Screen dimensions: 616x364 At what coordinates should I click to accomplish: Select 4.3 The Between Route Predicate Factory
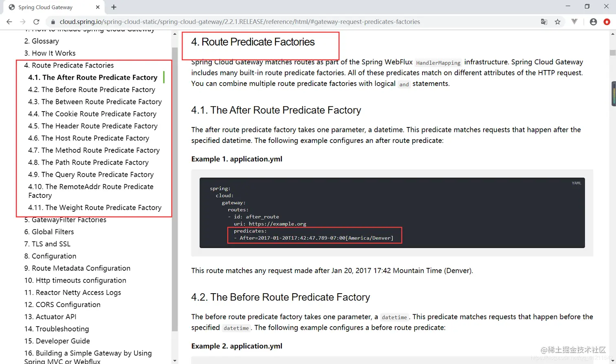95,102
